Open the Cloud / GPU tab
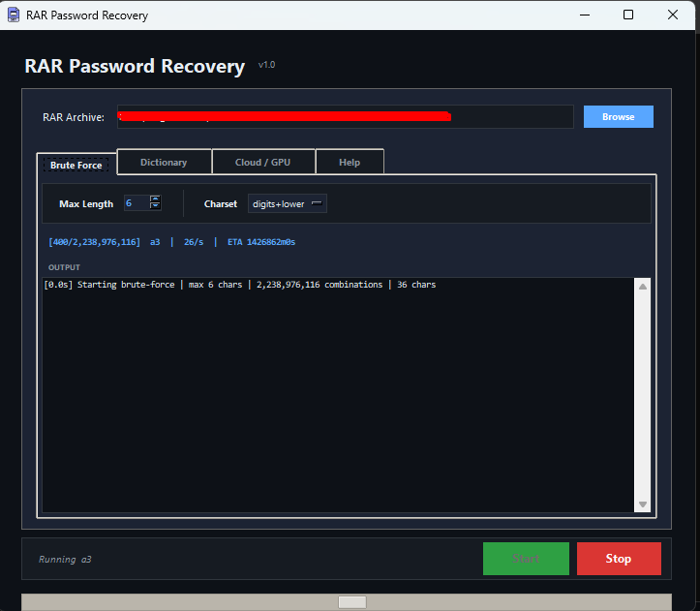 [263, 162]
